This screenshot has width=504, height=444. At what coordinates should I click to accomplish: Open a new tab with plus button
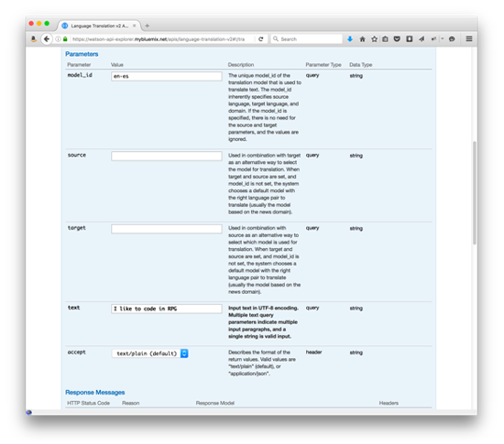tap(148, 26)
